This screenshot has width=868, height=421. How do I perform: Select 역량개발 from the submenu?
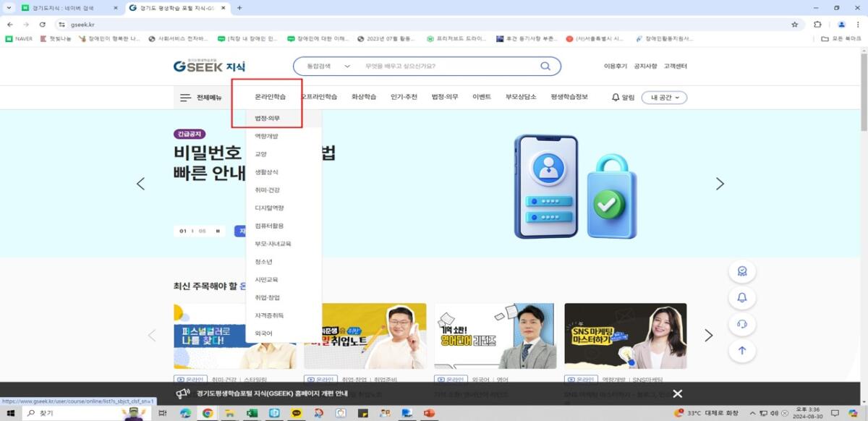(266, 136)
